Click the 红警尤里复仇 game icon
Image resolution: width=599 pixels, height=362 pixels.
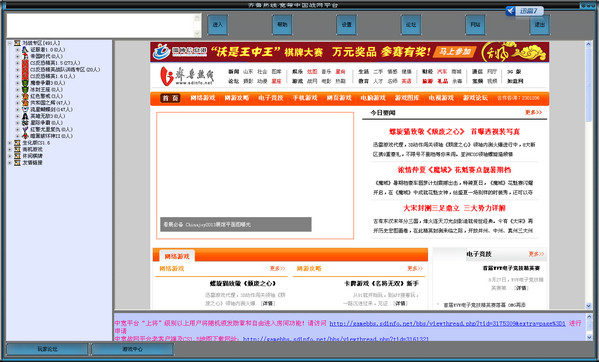coord(25,129)
